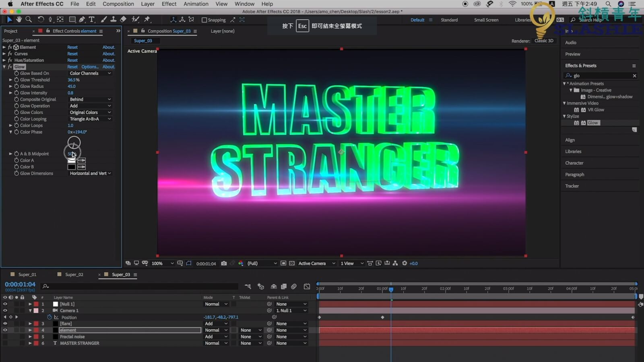The width and height of the screenshot is (644, 362).
Task: Hide the Camera 1 layer eye
Action: (5, 311)
